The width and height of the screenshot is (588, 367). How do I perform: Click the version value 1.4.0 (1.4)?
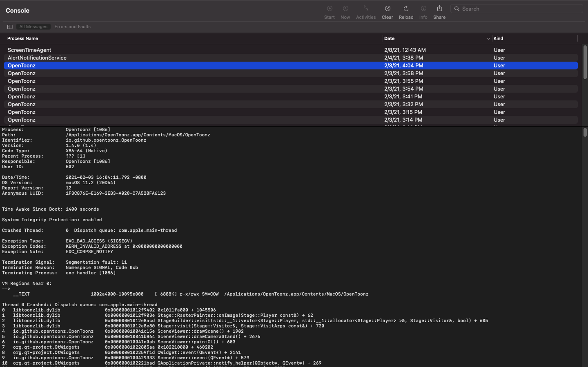click(81, 146)
